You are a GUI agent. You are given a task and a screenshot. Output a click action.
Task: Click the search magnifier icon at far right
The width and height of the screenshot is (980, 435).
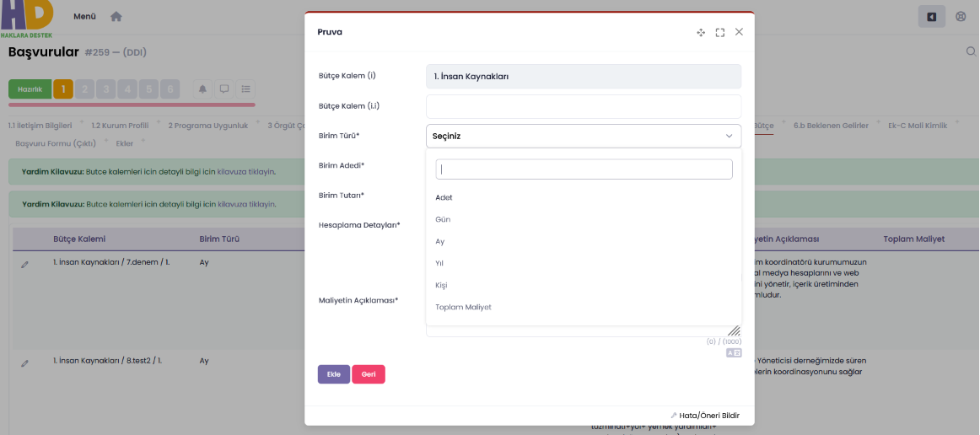pos(972,51)
